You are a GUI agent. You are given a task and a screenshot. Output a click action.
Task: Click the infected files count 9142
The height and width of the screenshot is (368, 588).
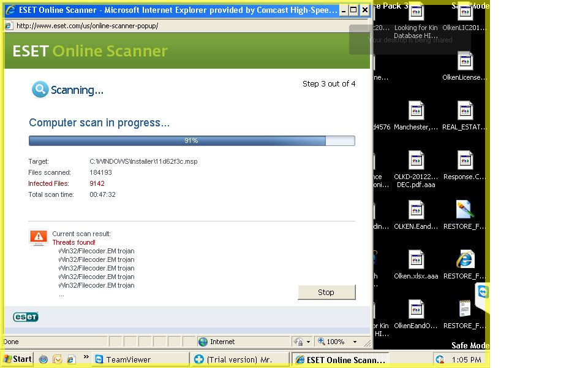click(x=97, y=183)
